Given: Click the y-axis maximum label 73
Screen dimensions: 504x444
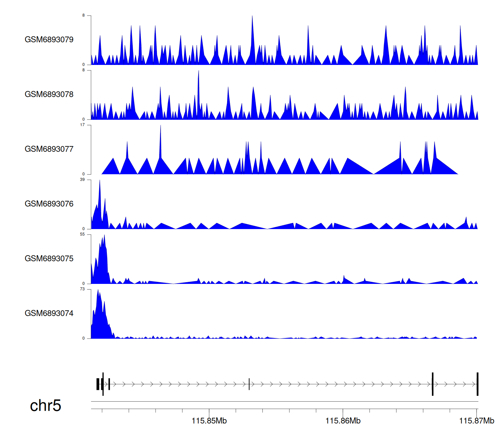Looking at the screenshot, I should (82, 289).
